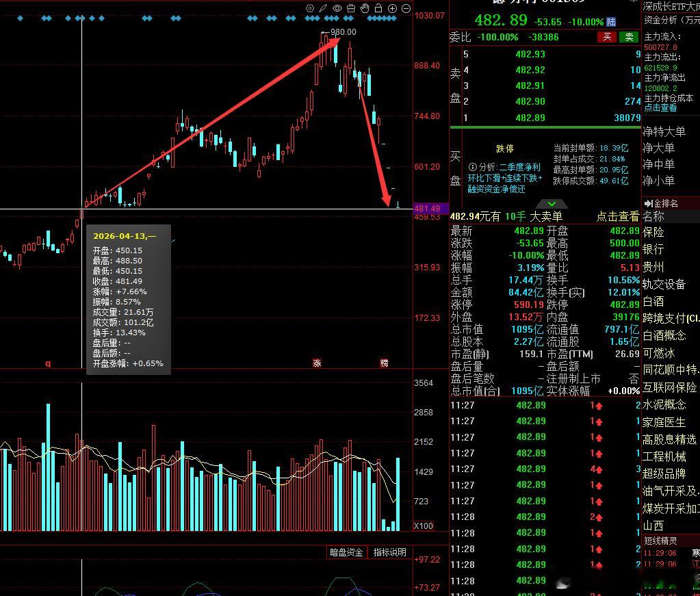The image size is (700, 596).
Task: Click the green 卖 sell button
Action: [629, 37]
